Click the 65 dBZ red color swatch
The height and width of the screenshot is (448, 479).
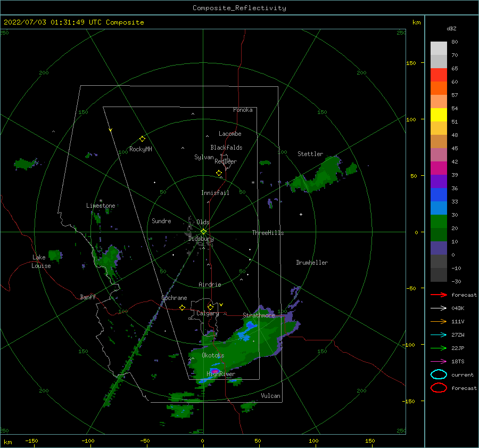(439, 75)
